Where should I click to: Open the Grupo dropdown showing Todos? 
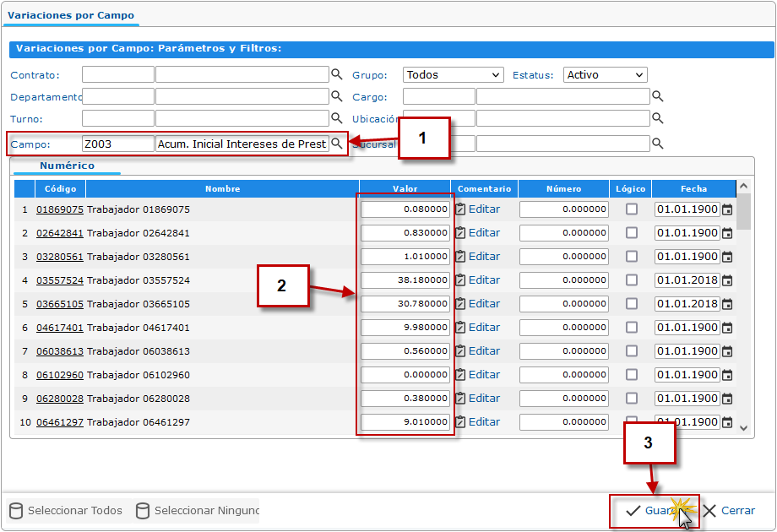[x=453, y=75]
